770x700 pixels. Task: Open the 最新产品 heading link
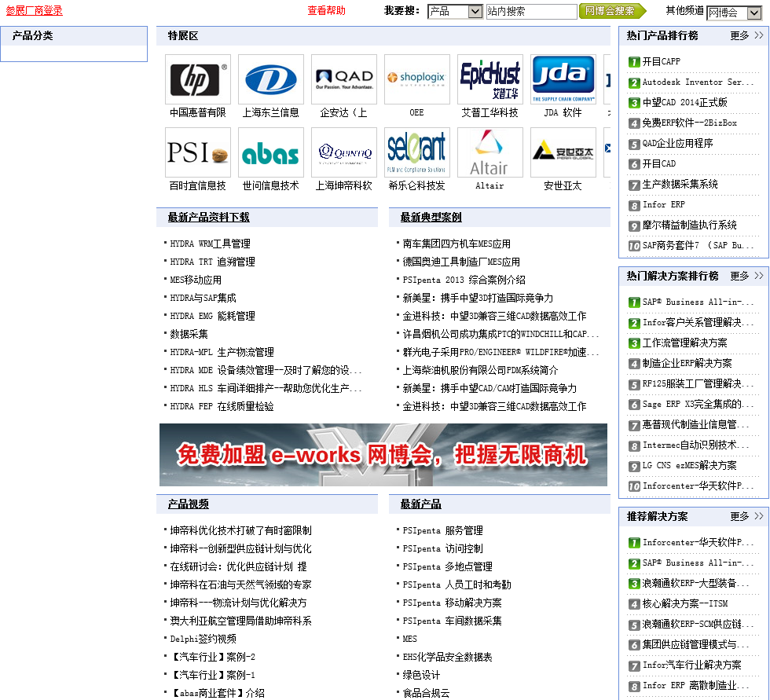(421, 504)
